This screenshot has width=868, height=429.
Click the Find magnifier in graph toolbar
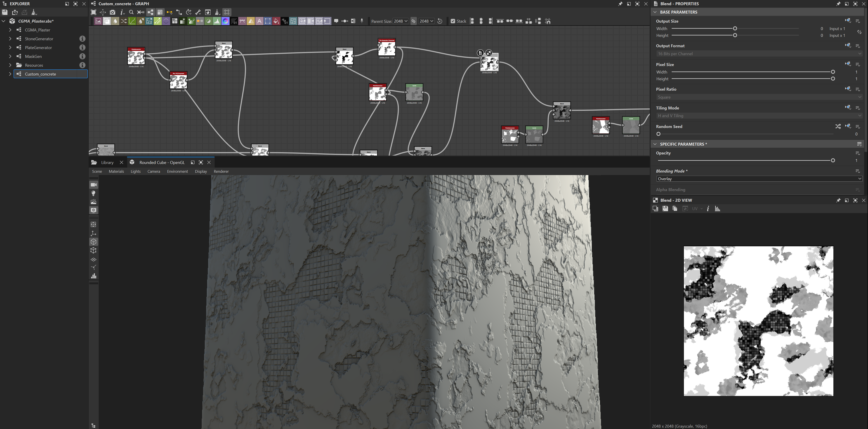(131, 12)
